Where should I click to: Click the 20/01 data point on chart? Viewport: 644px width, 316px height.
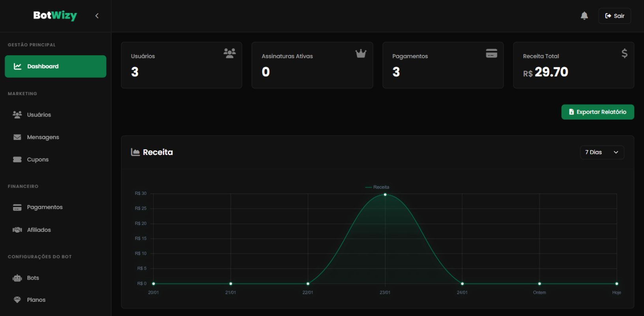click(x=154, y=284)
